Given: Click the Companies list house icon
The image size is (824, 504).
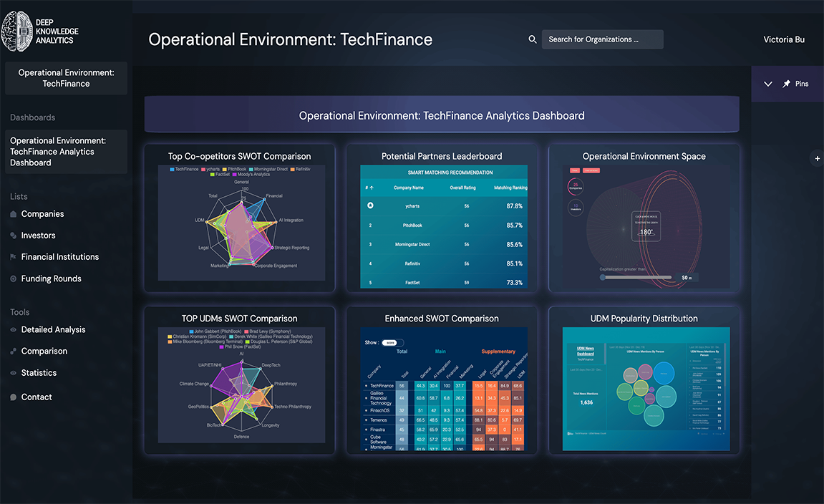Looking at the screenshot, I should tap(14, 214).
